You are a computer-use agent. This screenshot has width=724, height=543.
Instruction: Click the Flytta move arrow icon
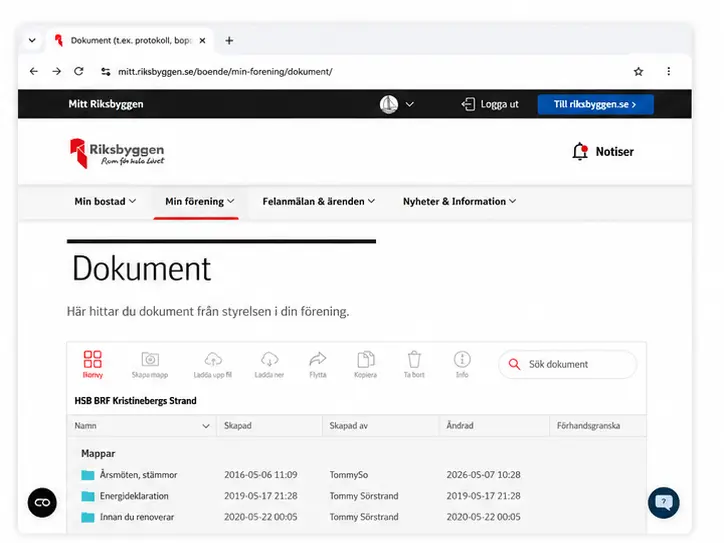tap(318, 359)
